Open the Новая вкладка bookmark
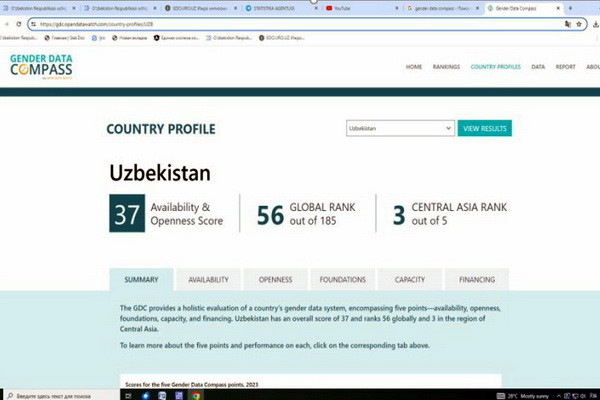This screenshot has height=400, width=600. tap(129, 38)
